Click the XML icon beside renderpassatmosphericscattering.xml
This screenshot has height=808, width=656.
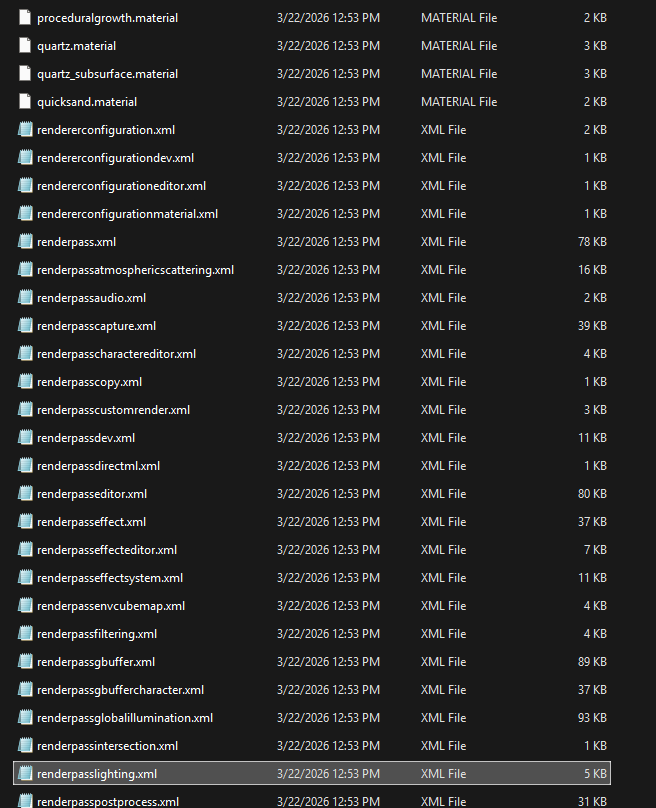coord(25,270)
